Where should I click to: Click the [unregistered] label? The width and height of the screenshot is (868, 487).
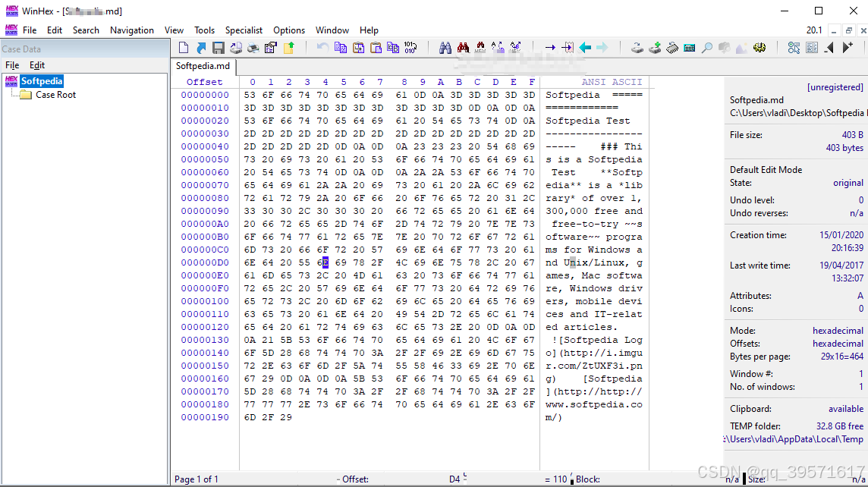click(x=835, y=87)
